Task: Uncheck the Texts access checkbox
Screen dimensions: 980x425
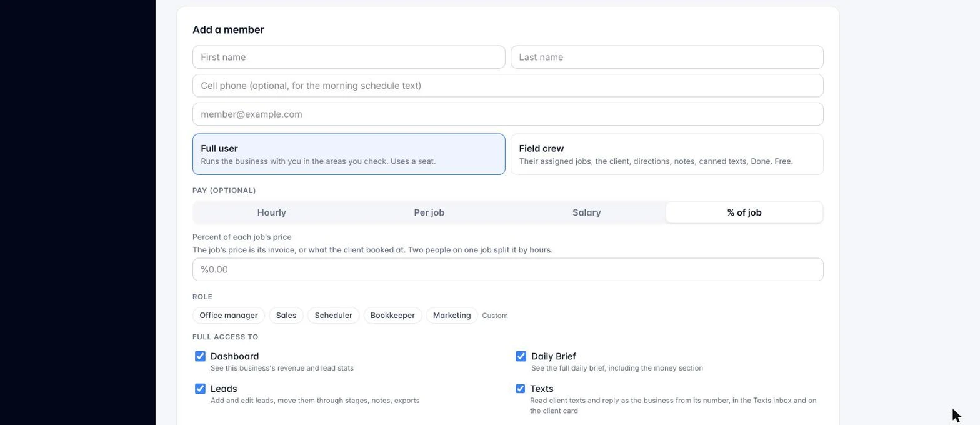Action: (520, 389)
